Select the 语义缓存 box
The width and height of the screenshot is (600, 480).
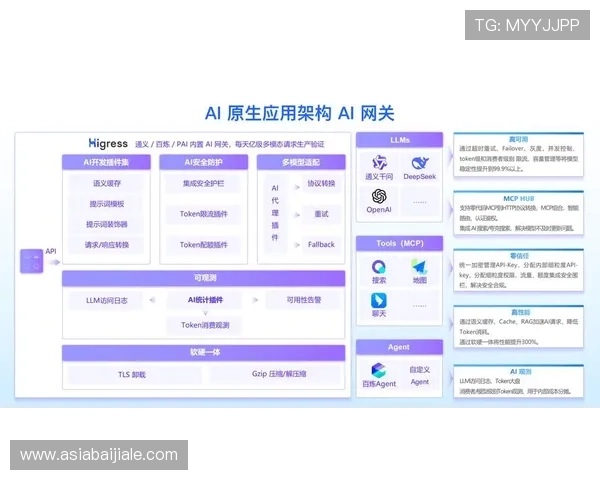coord(106,183)
